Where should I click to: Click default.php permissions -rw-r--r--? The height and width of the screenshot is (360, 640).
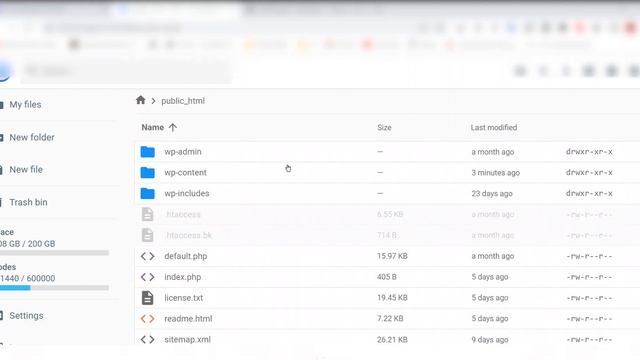pyautogui.click(x=589, y=256)
